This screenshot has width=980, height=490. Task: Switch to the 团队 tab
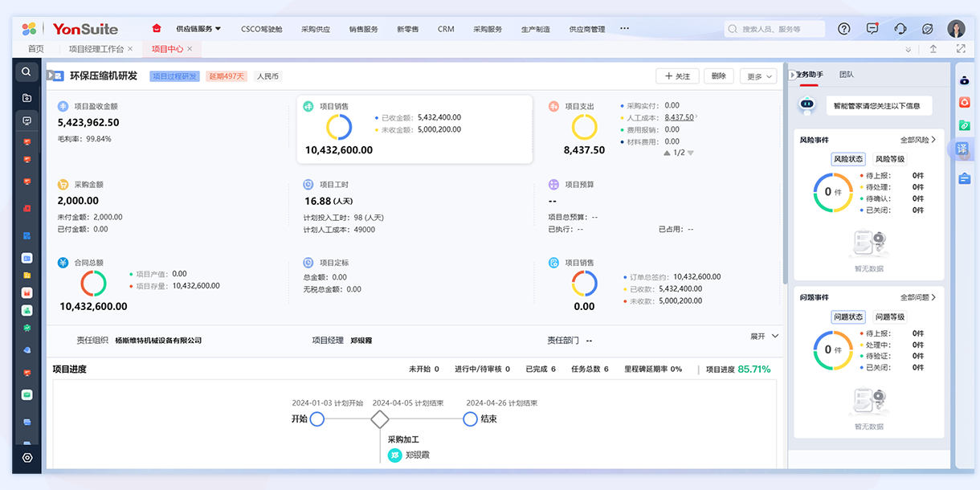847,75
